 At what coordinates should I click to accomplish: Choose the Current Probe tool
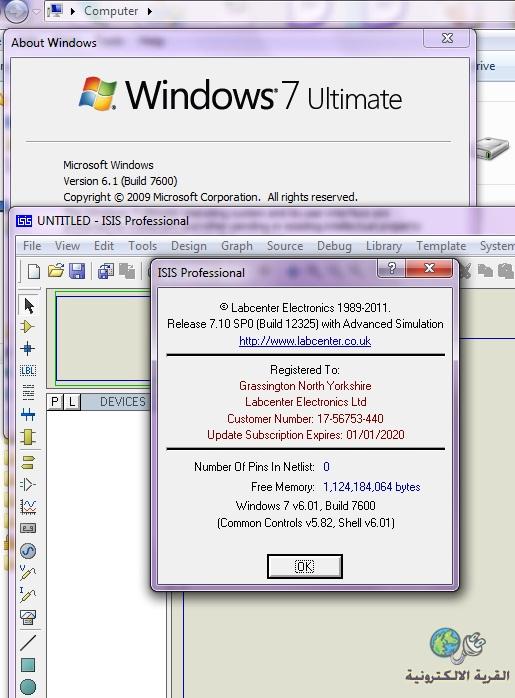[28, 595]
